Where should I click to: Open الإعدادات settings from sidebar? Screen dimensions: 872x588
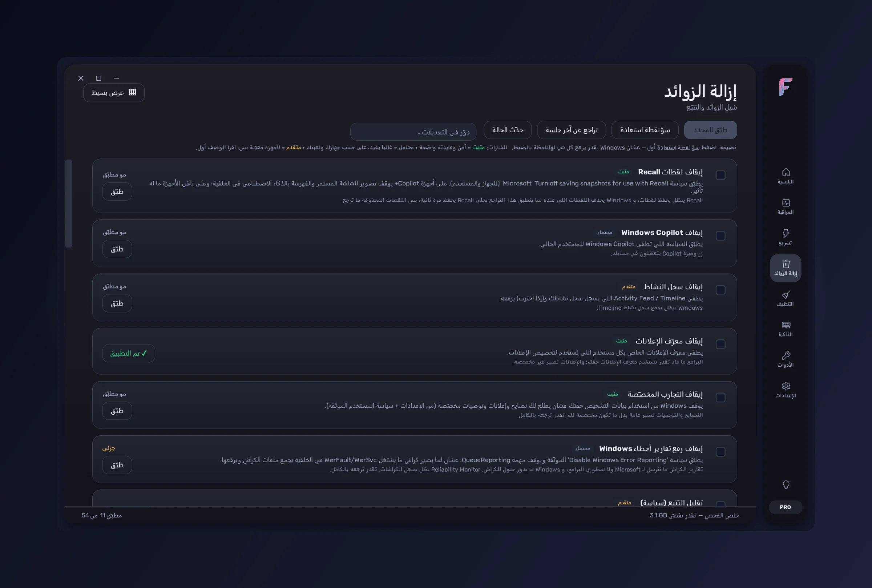click(786, 390)
